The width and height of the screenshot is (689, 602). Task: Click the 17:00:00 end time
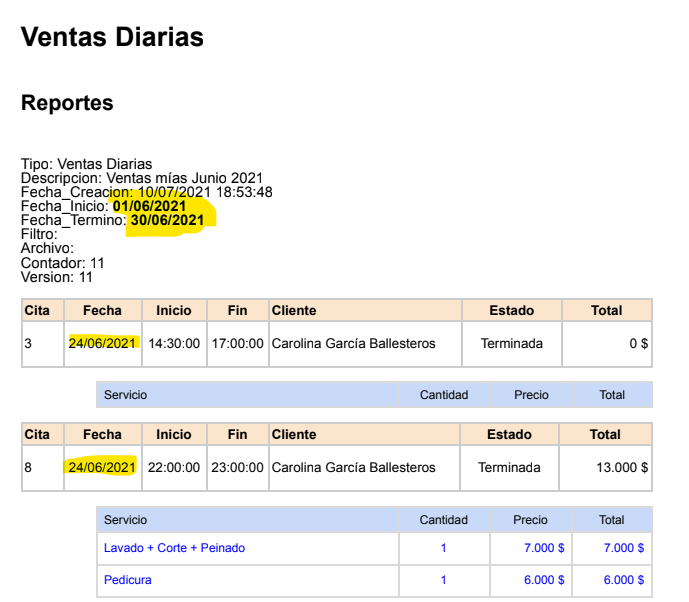[x=238, y=343]
